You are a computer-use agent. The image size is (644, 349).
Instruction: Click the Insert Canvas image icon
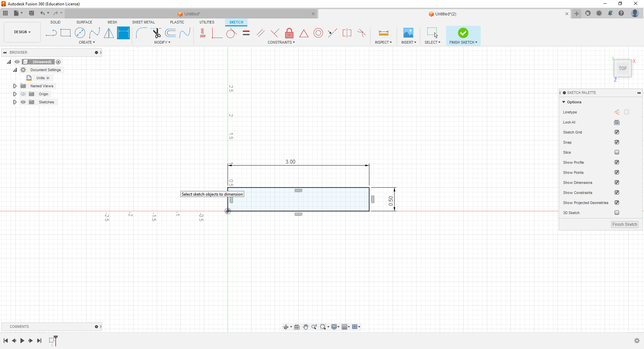pyautogui.click(x=408, y=33)
